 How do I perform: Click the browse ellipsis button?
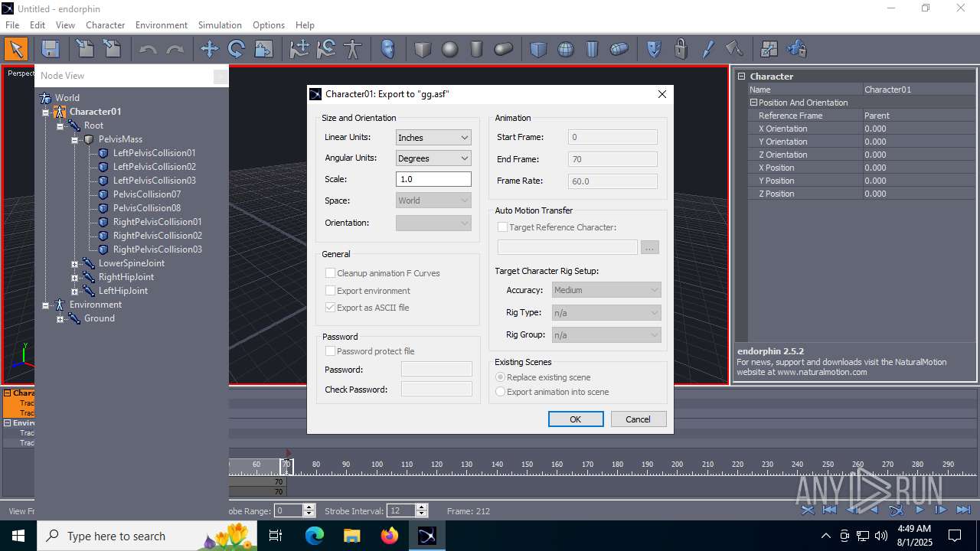pyautogui.click(x=650, y=248)
